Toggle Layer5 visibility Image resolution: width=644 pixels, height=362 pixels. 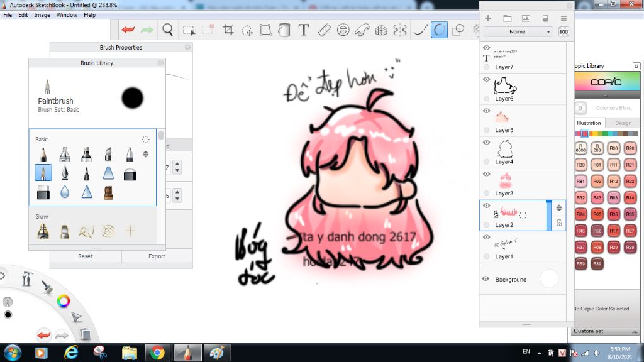coord(487,111)
